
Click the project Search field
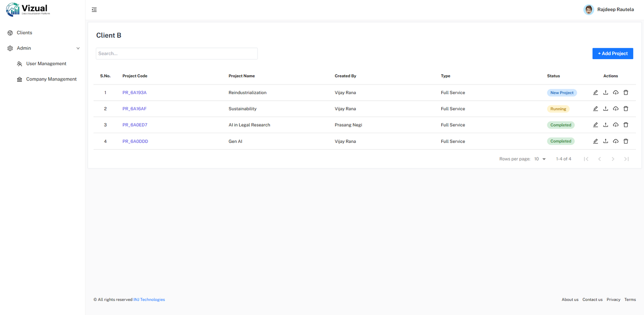[177, 54]
